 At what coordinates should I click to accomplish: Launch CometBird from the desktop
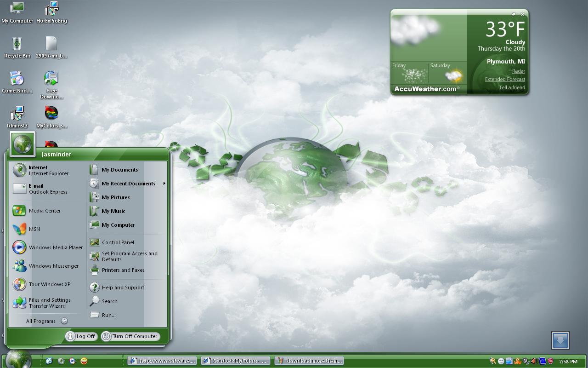tap(17, 78)
